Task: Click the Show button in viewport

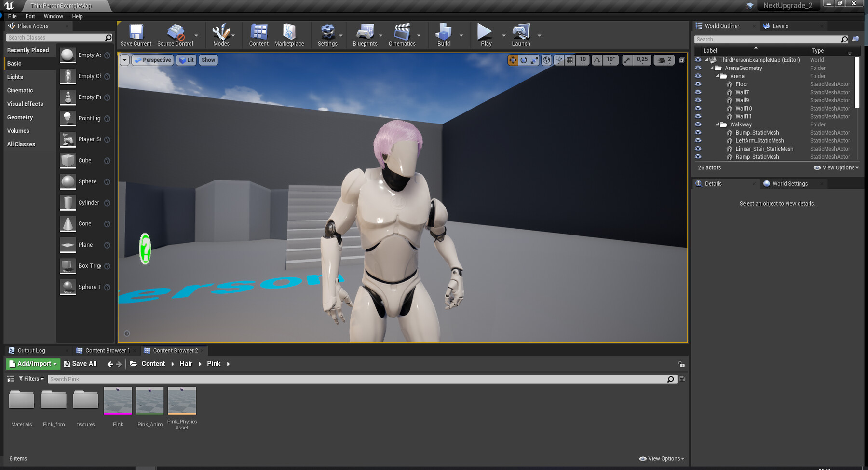Action: tap(208, 60)
